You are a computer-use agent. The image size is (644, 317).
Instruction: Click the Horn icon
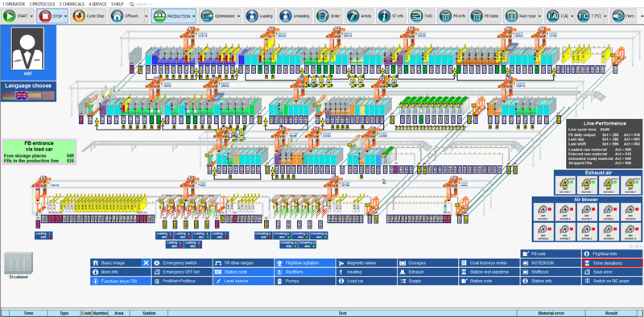coord(617,16)
